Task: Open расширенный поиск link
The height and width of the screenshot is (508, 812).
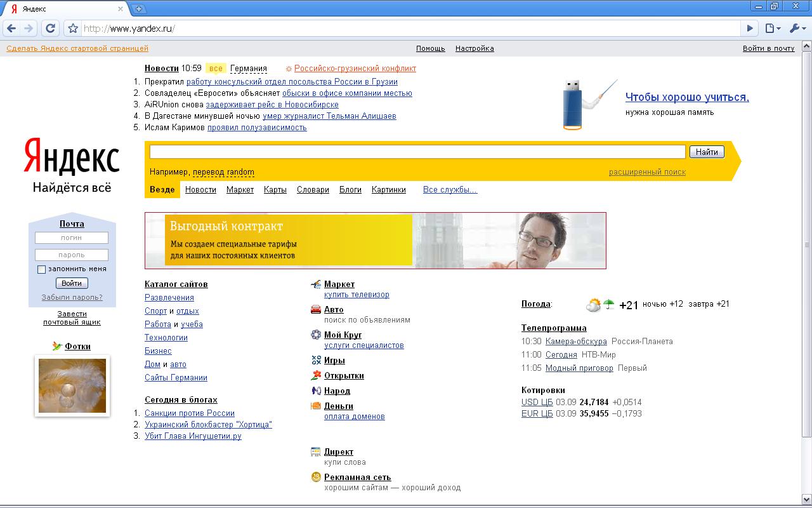Action: [x=647, y=171]
